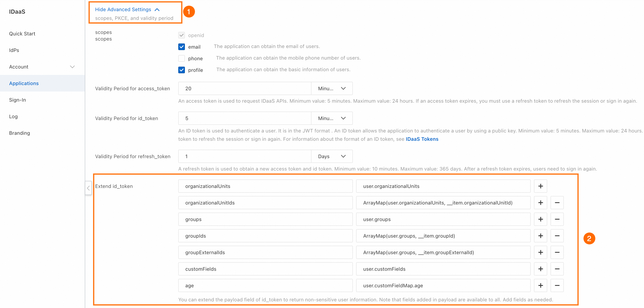
Task: Click plus icon beside the user.groups row
Action: (540, 219)
